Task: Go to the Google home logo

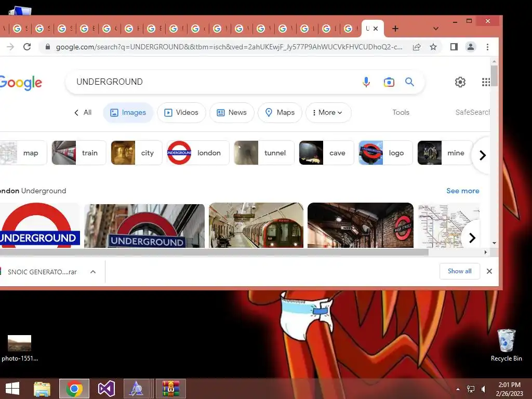Action: point(21,83)
